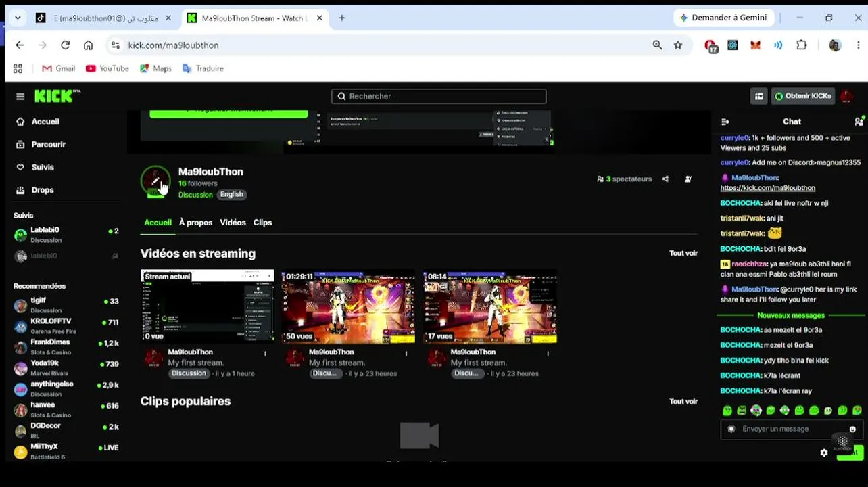The image size is (868, 487).
Task: Open the 08:14 video thumbnail
Action: (490, 306)
